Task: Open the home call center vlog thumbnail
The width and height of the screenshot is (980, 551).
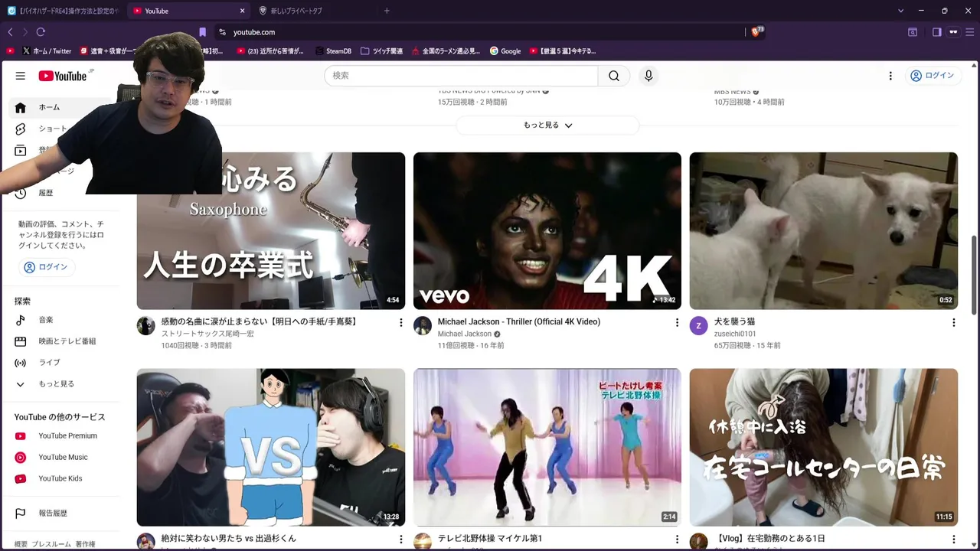Action: [x=824, y=448]
